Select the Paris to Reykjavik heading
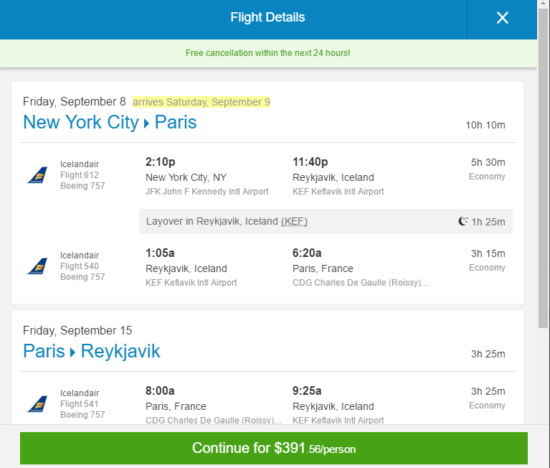This screenshot has width=550, height=468. 92,351
